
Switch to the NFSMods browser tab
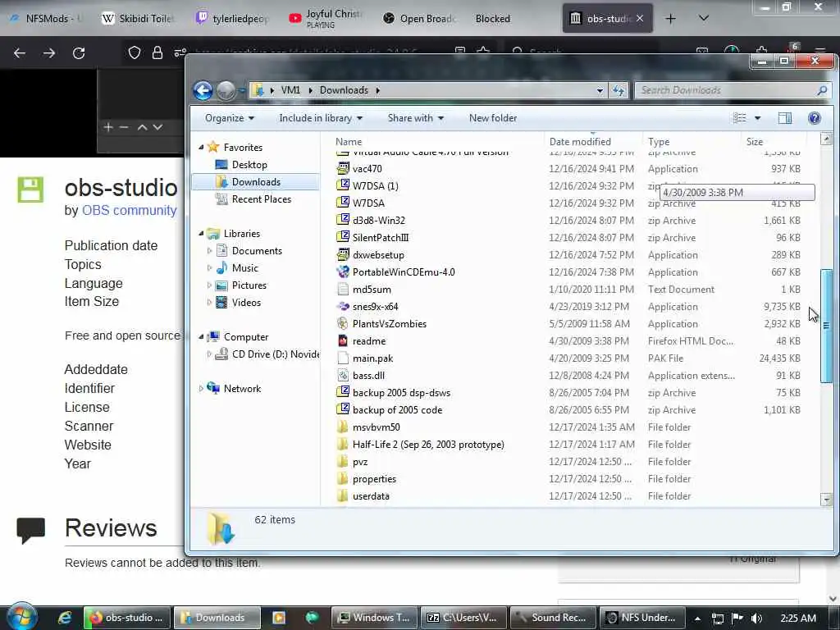click(x=46, y=19)
